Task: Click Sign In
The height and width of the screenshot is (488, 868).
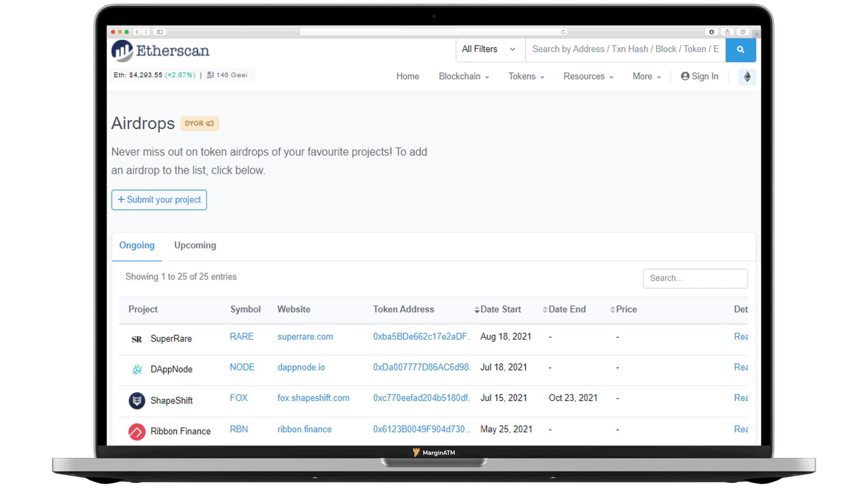Action: click(x=699, y=76)
